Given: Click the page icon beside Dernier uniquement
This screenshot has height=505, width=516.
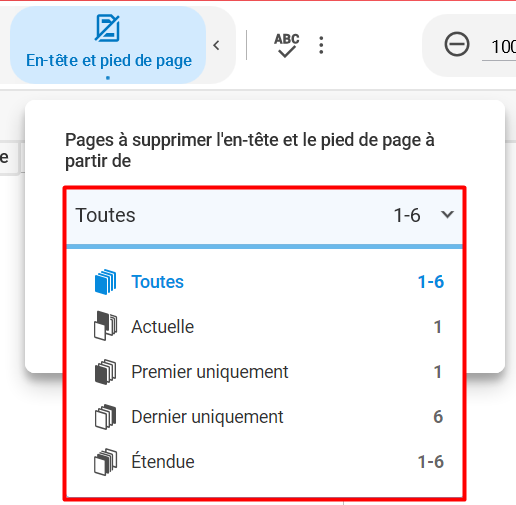Looking at the screenshot, I should pos(106,417).
